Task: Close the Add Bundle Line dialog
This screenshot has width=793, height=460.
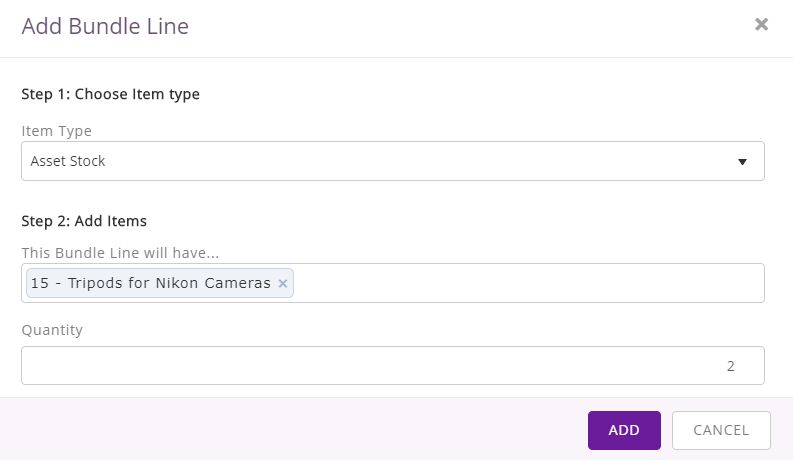Action: coord(761,24)
